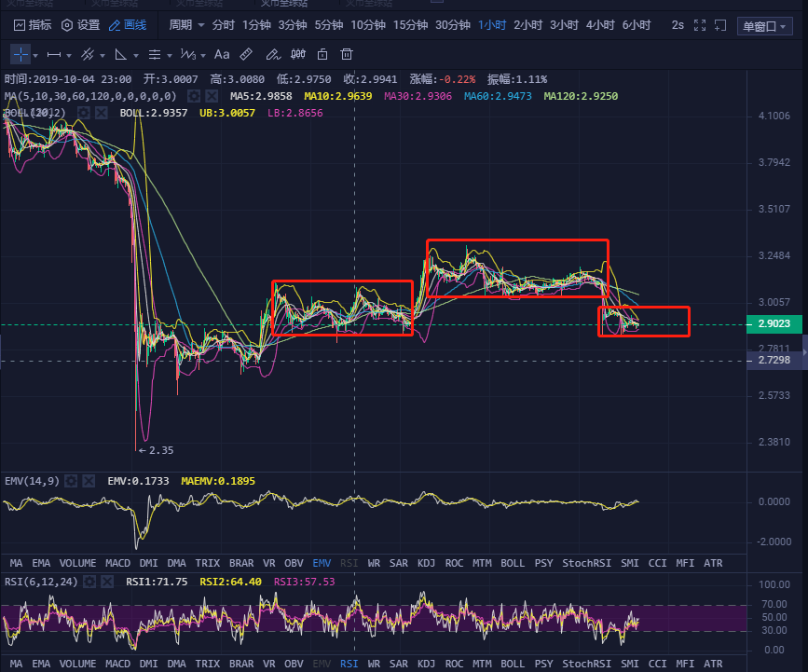Close the RSI(6,12,24) sub-panel
808x672 pixels.
(x=107, y=582)
